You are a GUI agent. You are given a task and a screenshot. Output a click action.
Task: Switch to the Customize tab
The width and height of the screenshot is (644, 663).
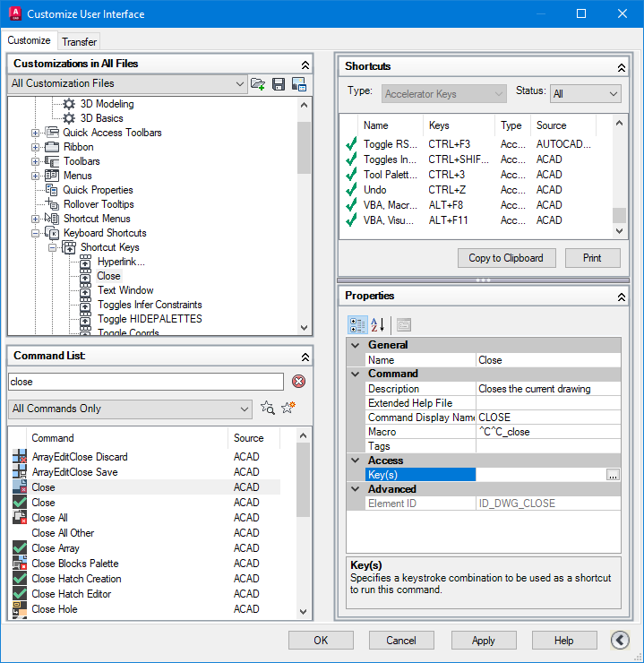tap(30, 40)
